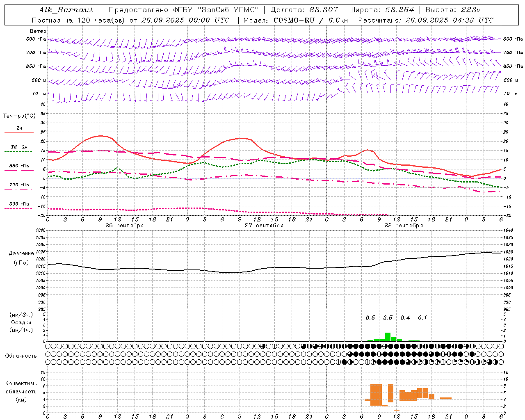Viewport: 525px width, 420px height.
Task: Click the tallest green precipitation bar
Action: [x=388, y=337]
